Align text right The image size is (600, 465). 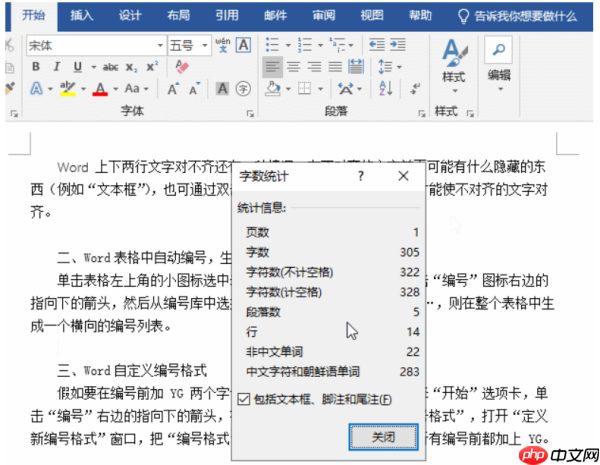pos(315,67)
